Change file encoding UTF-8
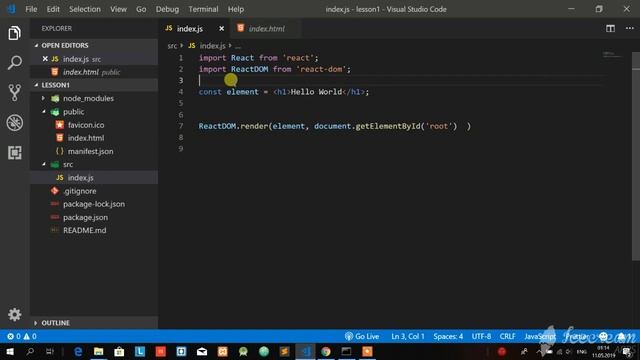 tap(481, 336)
